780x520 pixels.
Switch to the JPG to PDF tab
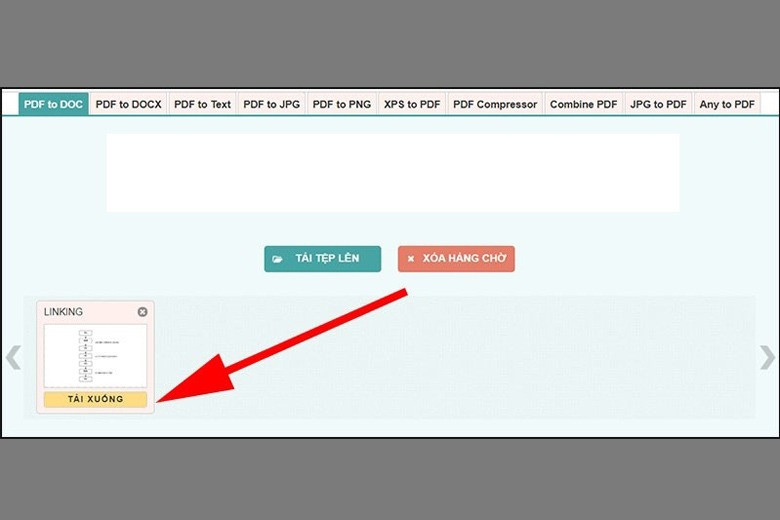[x=658, y=104]
